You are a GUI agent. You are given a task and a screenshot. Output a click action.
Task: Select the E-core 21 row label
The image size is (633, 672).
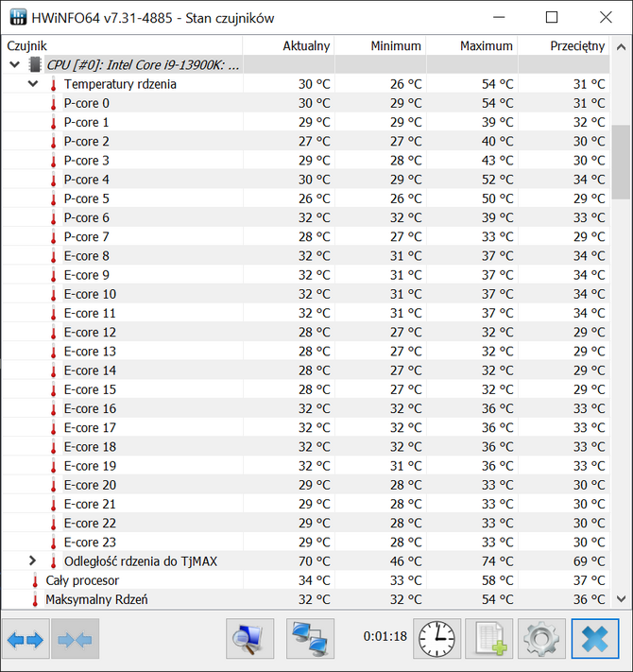point(90,505)
